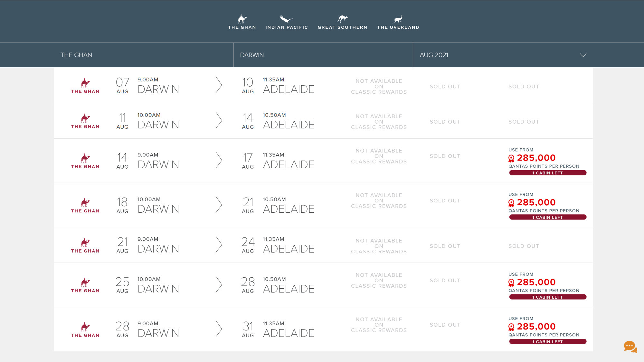
Task: Click arrival date '10 AUG' text
Action: [x=248, y=86]
